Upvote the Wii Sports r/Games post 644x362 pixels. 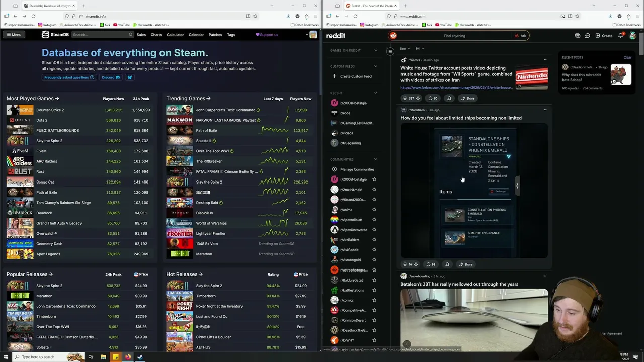point(405,98)
